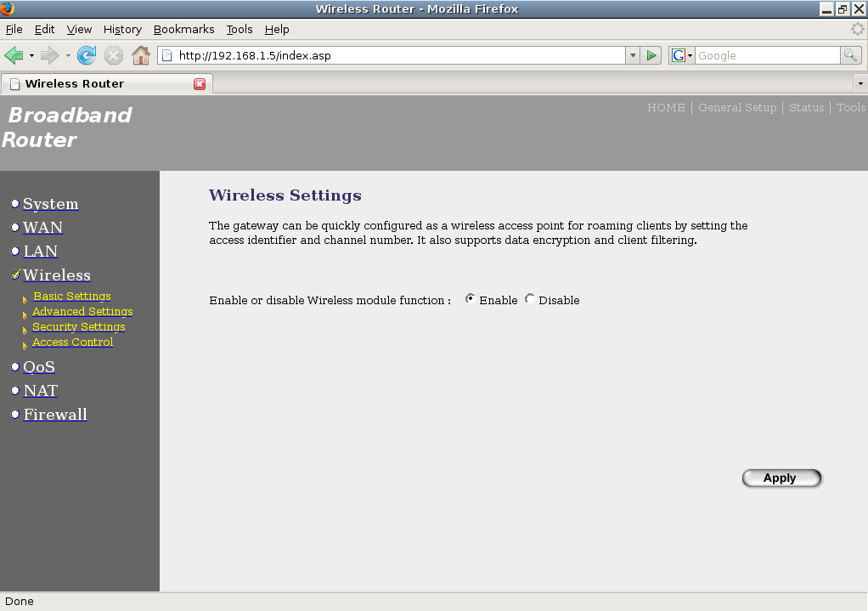Select the Enable wireless radio button
868x611 pixels.
click(x=470, y=298)
